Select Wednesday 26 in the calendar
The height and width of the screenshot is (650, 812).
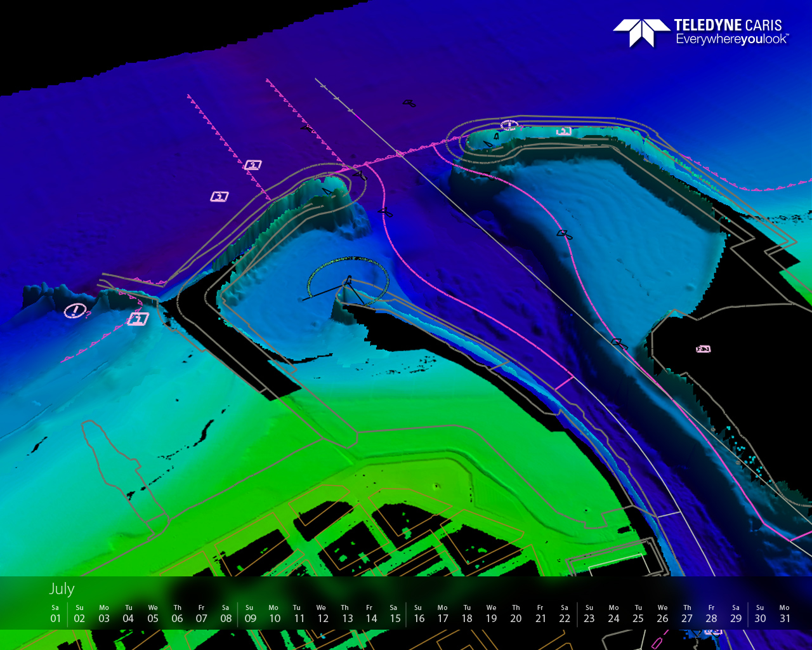point(662,614)
